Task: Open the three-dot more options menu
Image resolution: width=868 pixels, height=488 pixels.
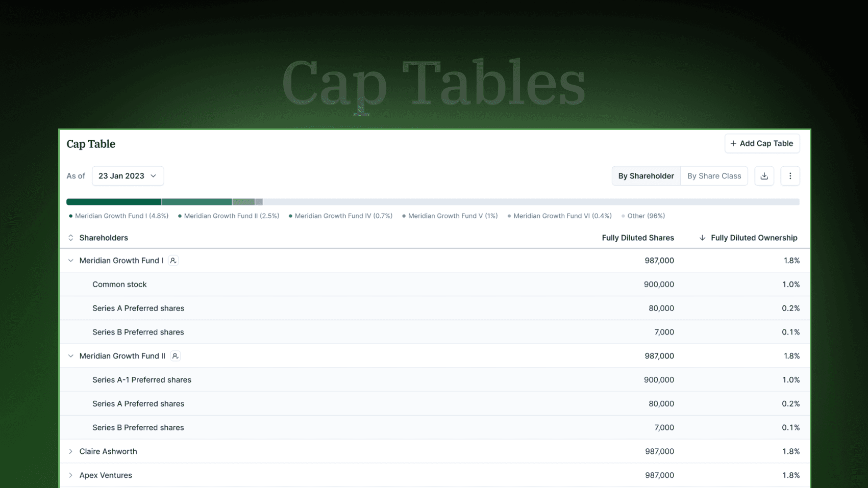Action: (790, 176)
